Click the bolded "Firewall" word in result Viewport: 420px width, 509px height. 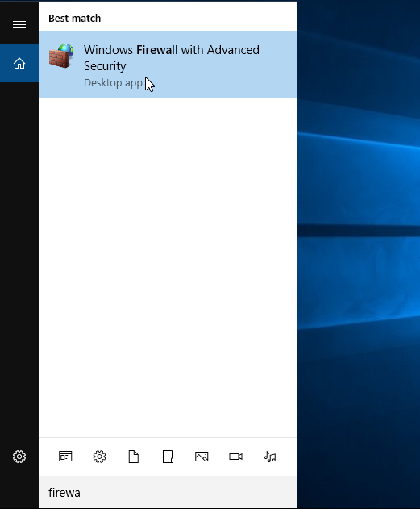pyautogui.click(x=156, y=50)
